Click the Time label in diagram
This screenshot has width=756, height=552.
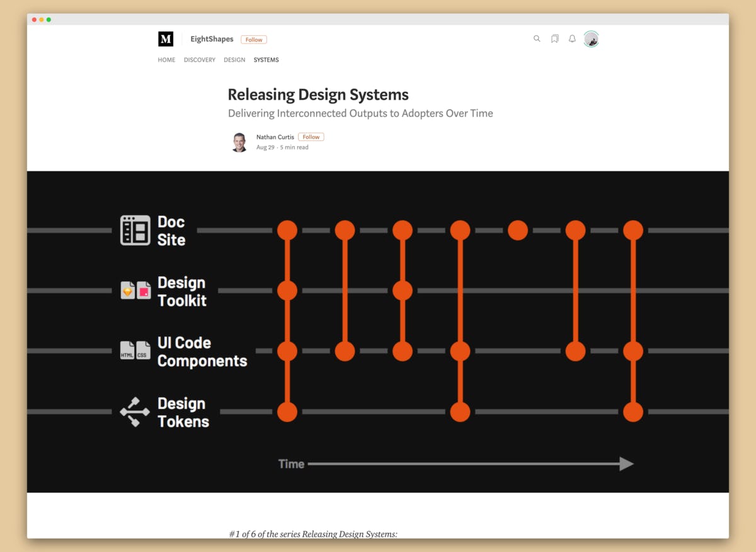click(291, 464)
